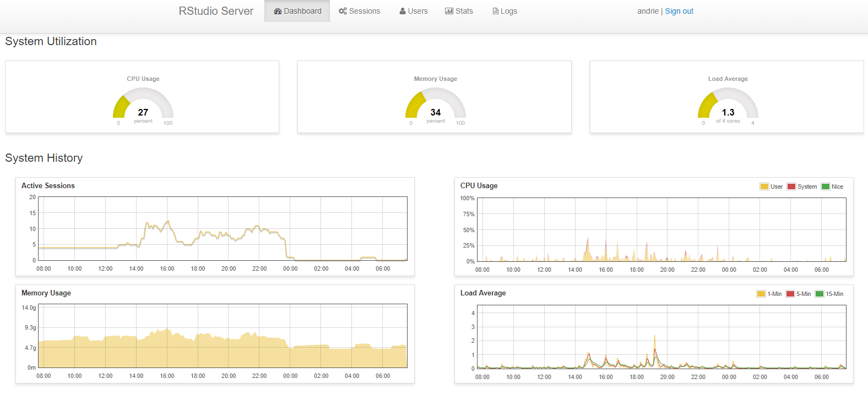
Task: Click the green 15-Min legend swatch
Action: pyautogui.click(x=820, y=294)
